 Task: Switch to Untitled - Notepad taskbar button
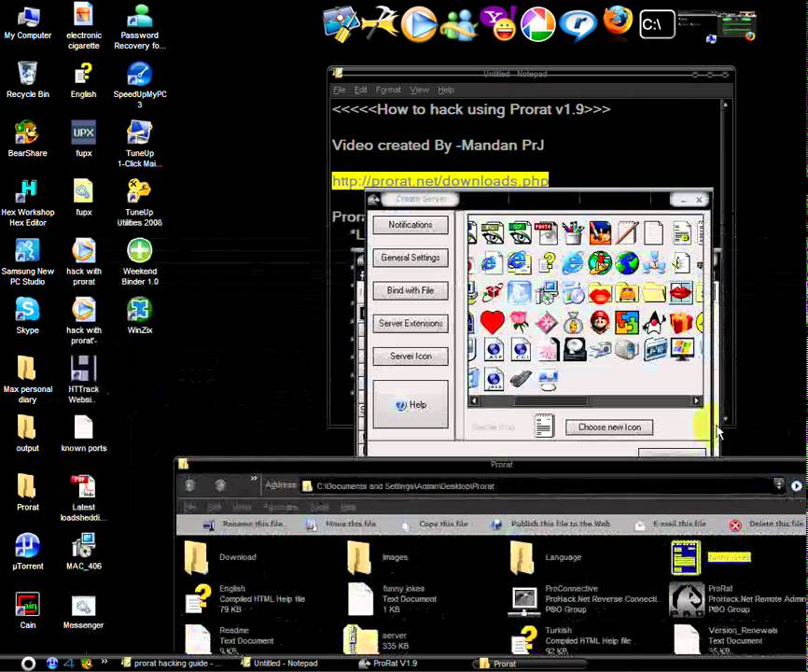click(279, 664)
